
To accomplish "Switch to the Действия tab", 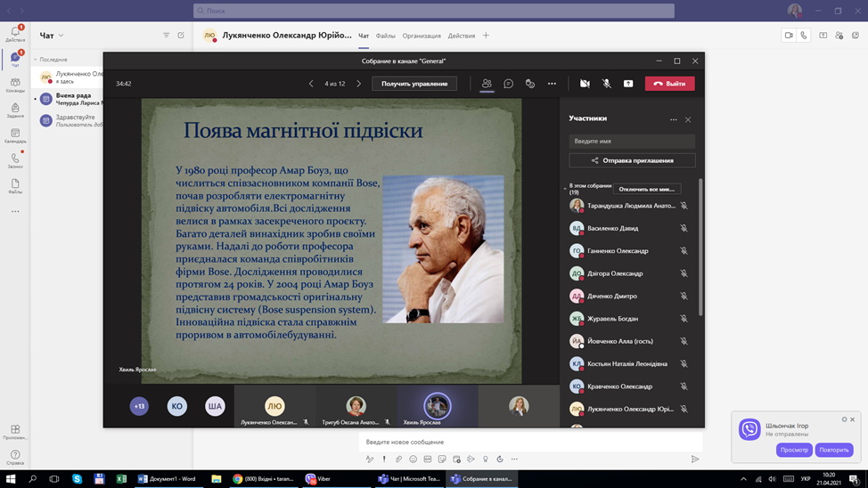I will pyautogui.click(x=461, y=36).
